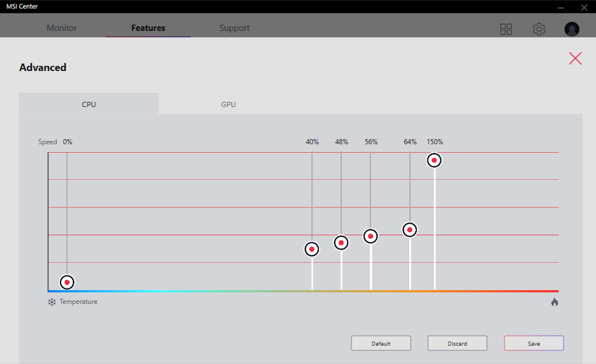The image size is (596, 364).
Task: Select the 56% fan speed point
Action: click(371, 236)
